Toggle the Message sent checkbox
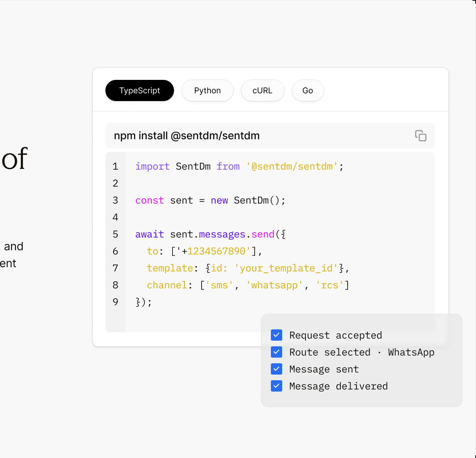 point(277,369)
